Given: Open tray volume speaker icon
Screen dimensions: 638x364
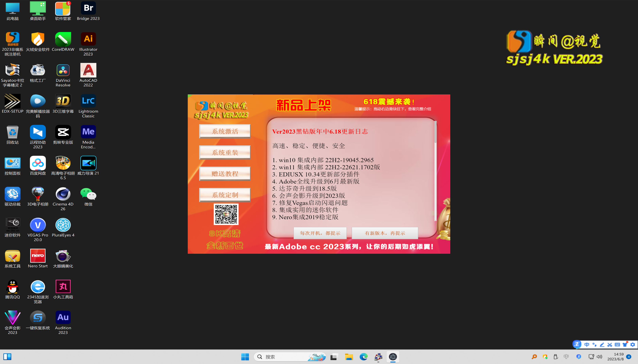Looking at the screenshot, I should (x=599, y=357).
